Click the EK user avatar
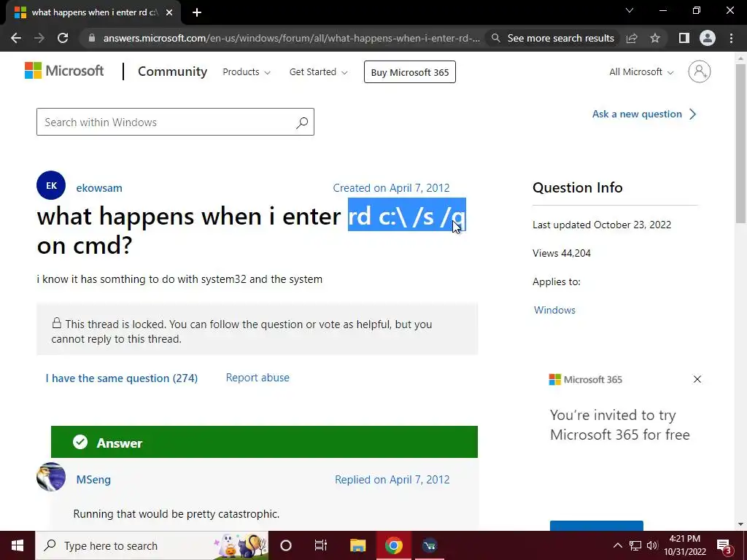Image resolution: width=747 pixels, height=560 pixels. tap(51, 185)
